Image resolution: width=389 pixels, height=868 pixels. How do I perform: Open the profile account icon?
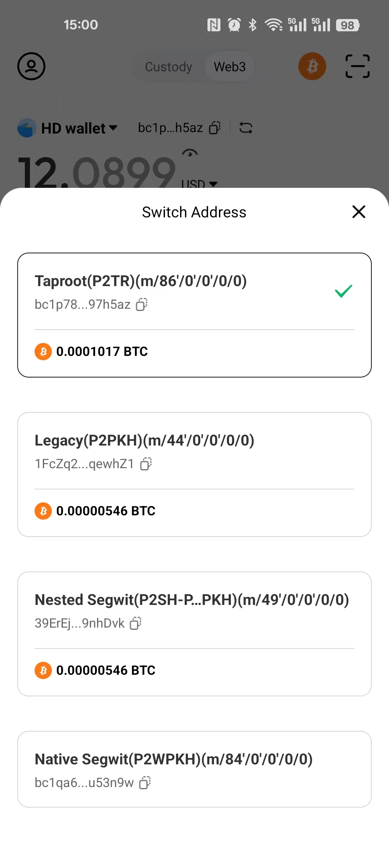tap(31, 66)
